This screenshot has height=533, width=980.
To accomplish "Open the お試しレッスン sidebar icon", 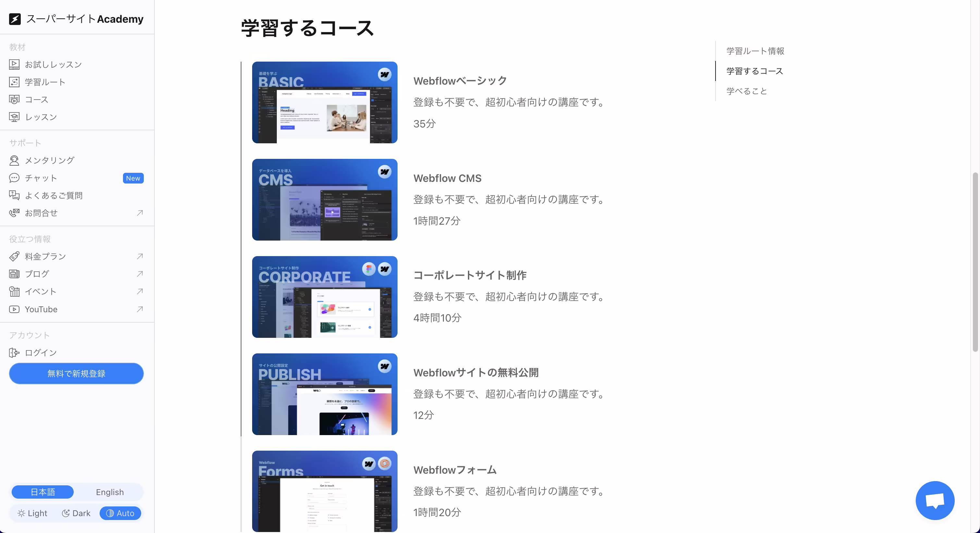I will 14,65.
